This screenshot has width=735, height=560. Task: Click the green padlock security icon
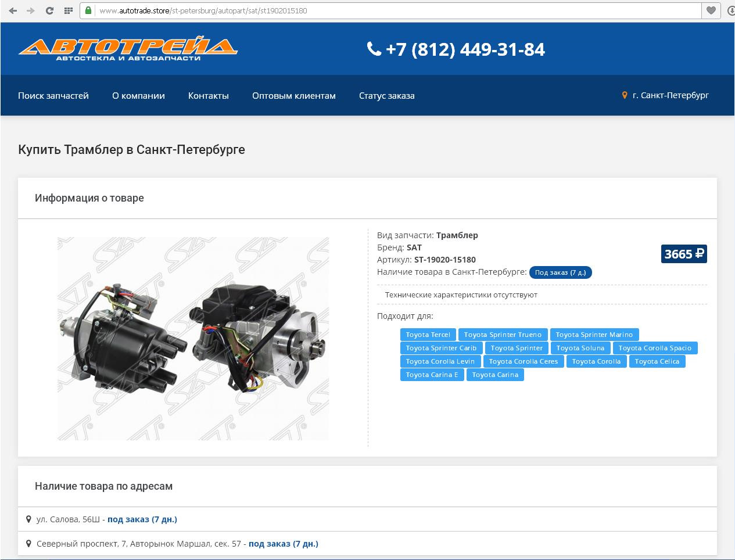[x=88, y=10]
